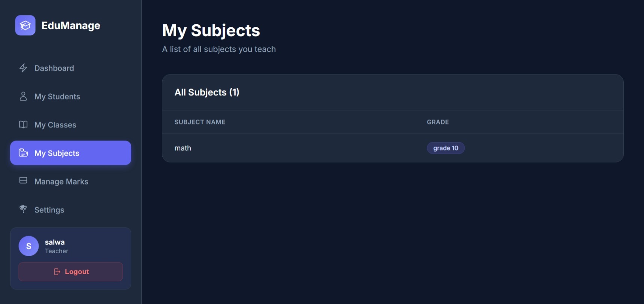Click the Subject Name column header

click(200, 122)
